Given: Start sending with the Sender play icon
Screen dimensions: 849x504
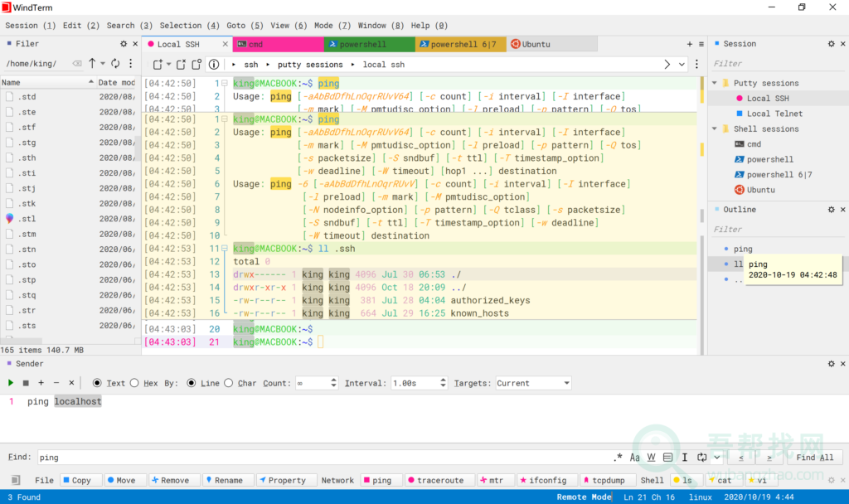Looking at the screenshot, I should coord(11,383).
